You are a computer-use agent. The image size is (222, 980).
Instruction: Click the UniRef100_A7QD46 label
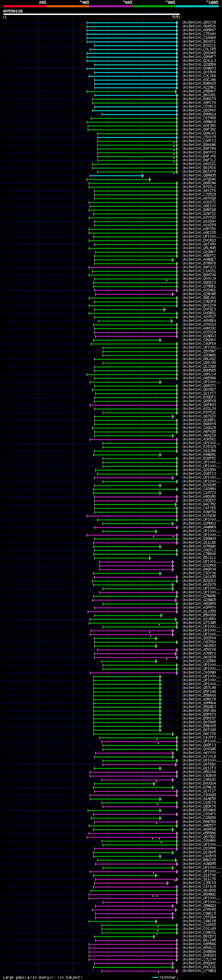pyautogui.click(x=199, y=179)
